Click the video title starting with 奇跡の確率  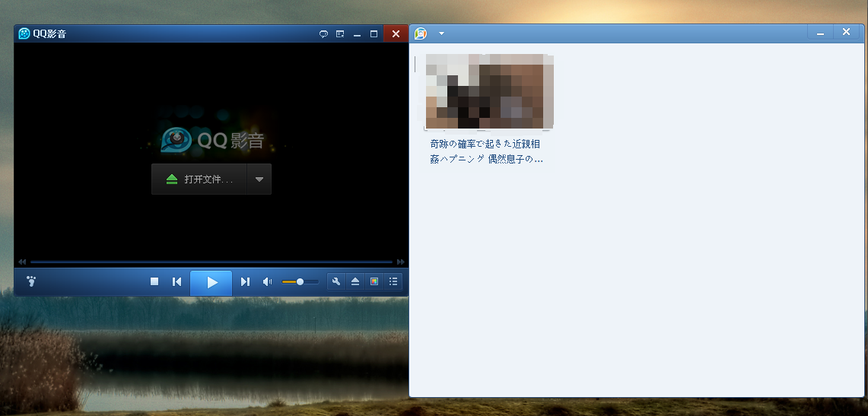(487, 151)
